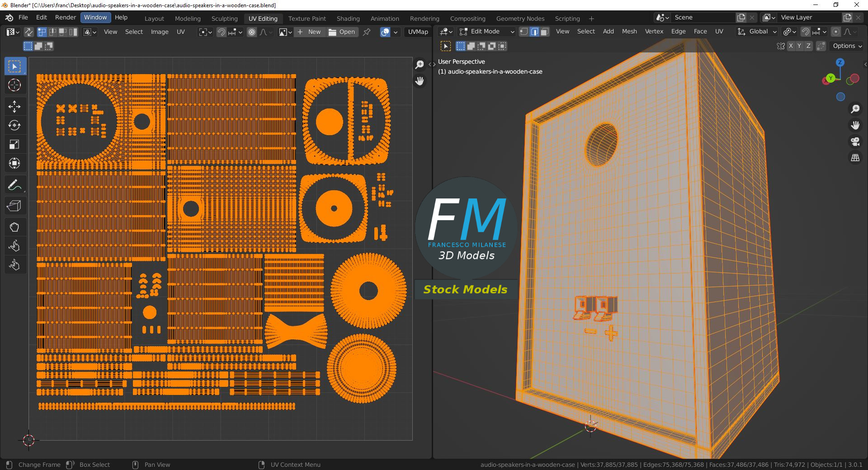Click the Rotate tool in UV toolbar
This screenshot has width=868, height=470.
[x=14, y=126]
